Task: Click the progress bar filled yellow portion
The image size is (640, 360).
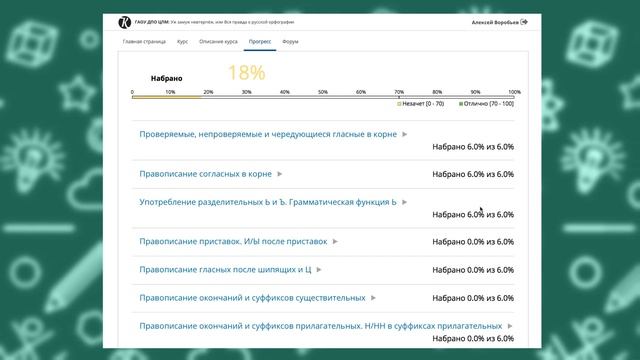Action: [166, 97]
